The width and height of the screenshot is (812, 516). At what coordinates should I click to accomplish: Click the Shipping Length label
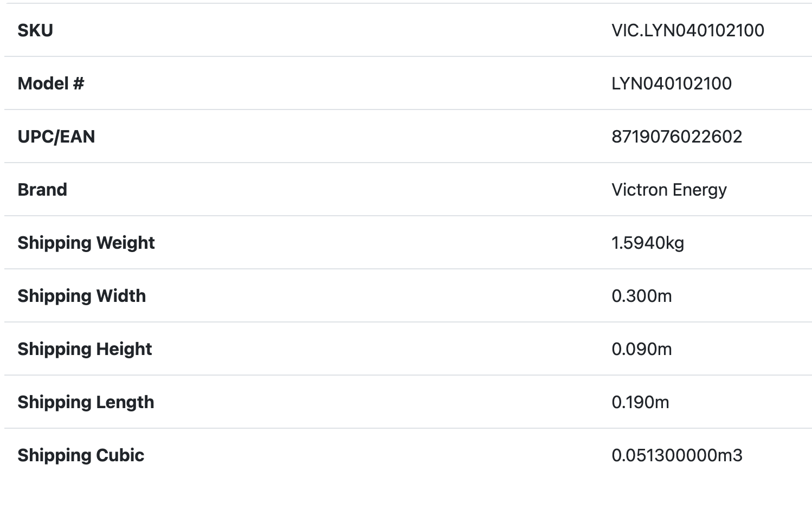[86, 402]
